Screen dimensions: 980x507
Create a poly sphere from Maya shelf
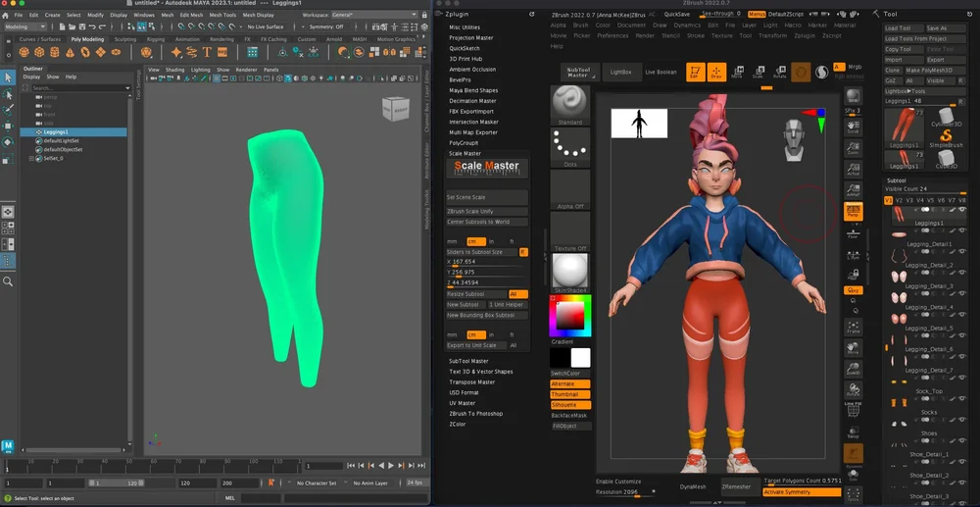[24, 53]
